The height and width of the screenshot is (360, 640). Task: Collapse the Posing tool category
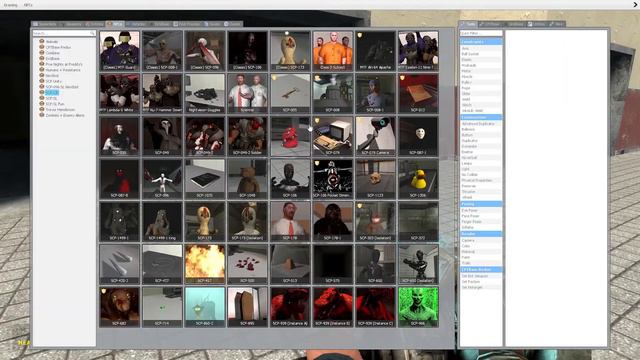pyautogui.click(x=481, y=204)
